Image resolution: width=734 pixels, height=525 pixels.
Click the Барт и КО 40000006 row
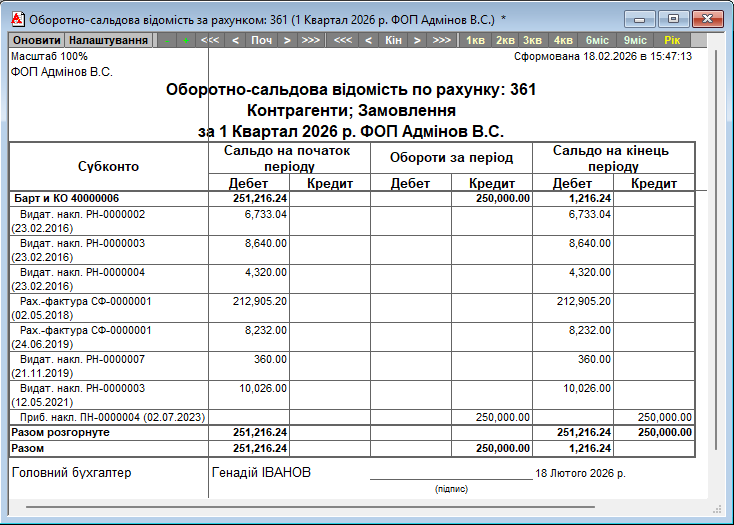pyautogui.click(x=66, y=198)
